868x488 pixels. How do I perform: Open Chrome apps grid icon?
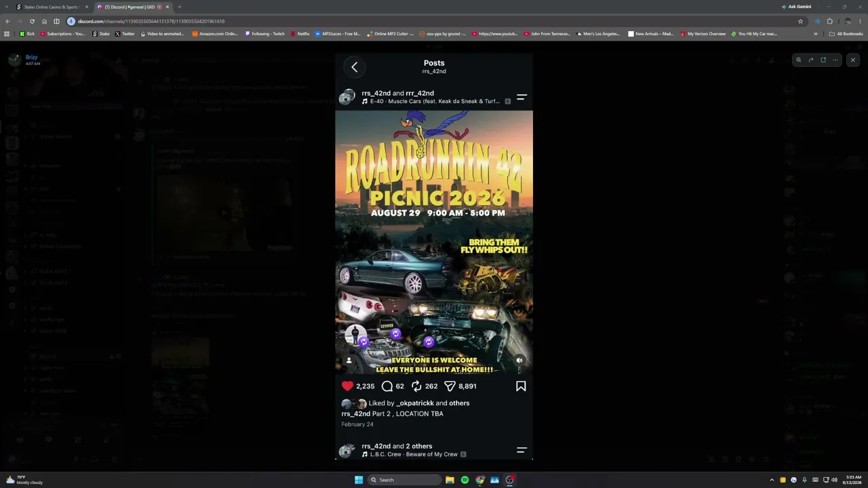pos(7,34)
